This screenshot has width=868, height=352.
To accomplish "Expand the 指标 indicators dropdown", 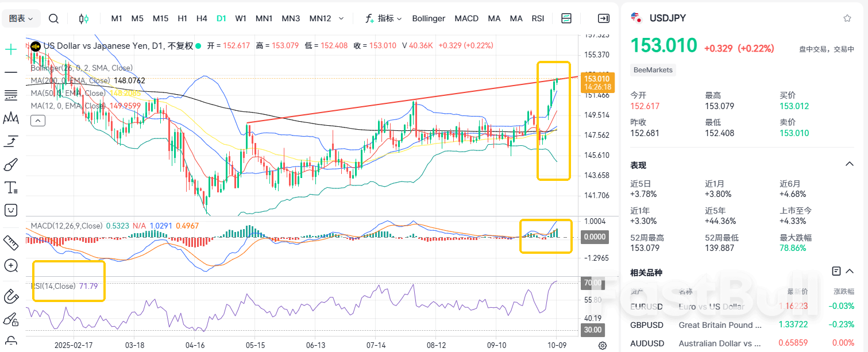I will [384, 18].
